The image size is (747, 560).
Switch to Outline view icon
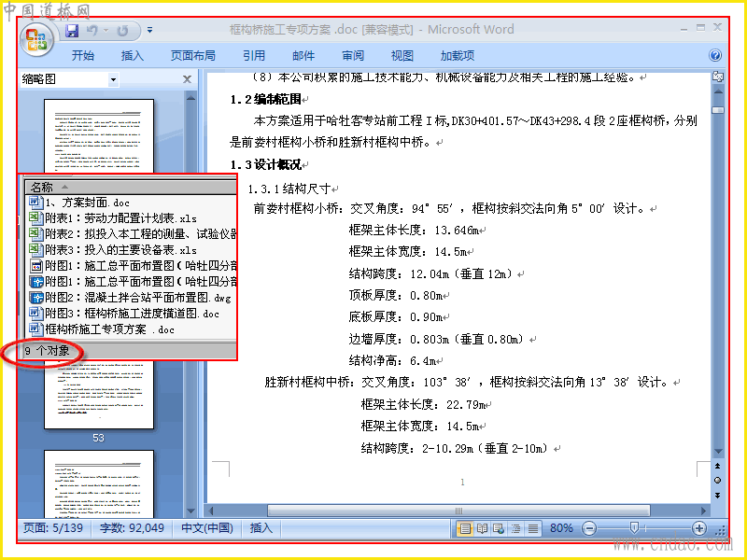tap(515, 528)
